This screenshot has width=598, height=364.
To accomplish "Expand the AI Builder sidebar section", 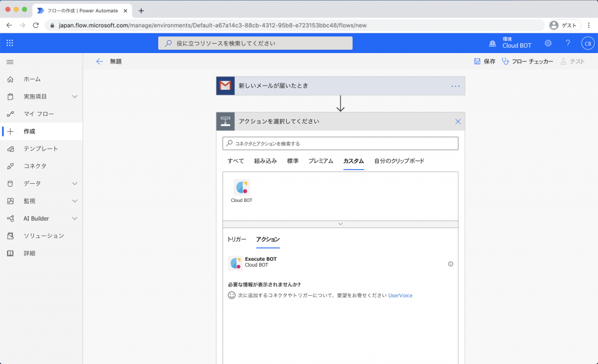I will point(75,219).
